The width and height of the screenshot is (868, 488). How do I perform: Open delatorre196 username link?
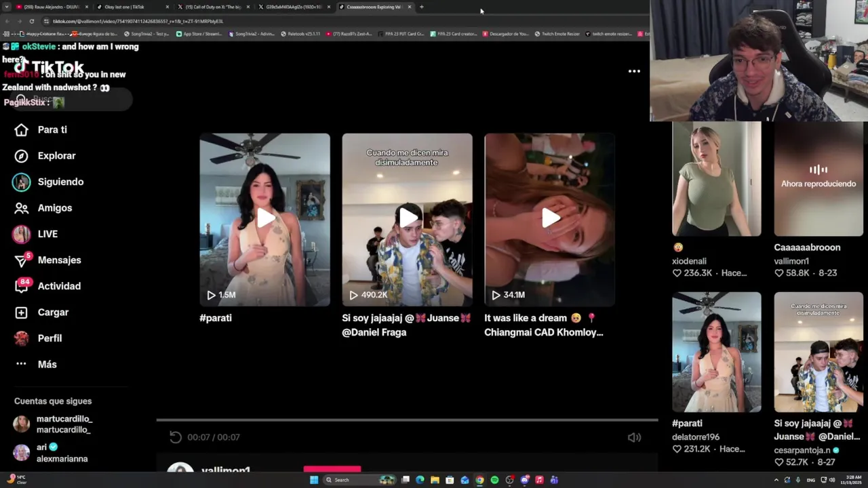696,437
